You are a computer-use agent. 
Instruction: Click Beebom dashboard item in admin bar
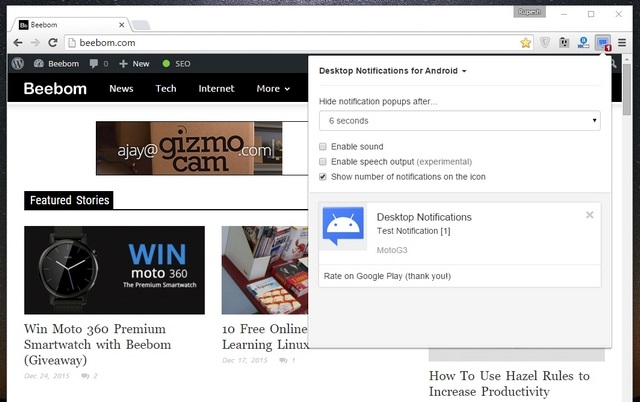(56, 64)
